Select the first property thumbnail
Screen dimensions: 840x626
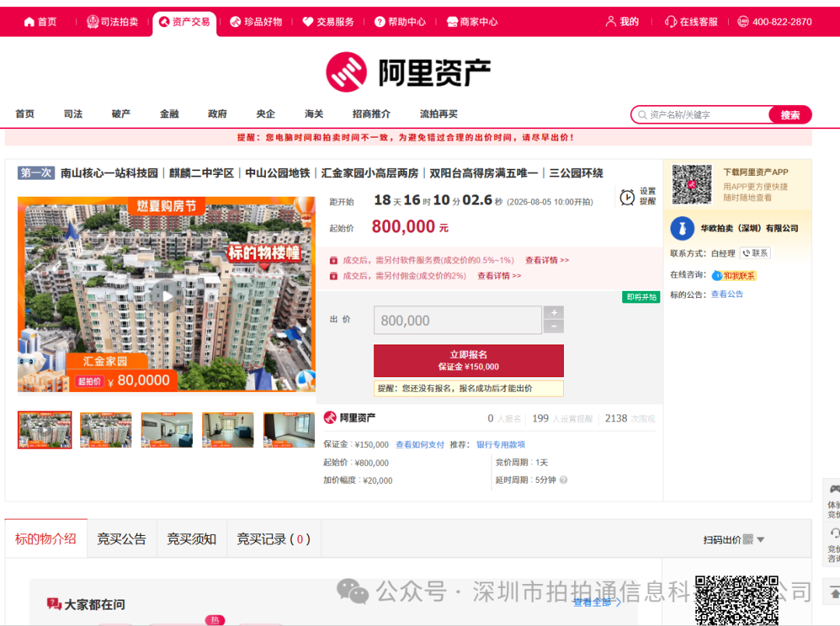[44, 430]
